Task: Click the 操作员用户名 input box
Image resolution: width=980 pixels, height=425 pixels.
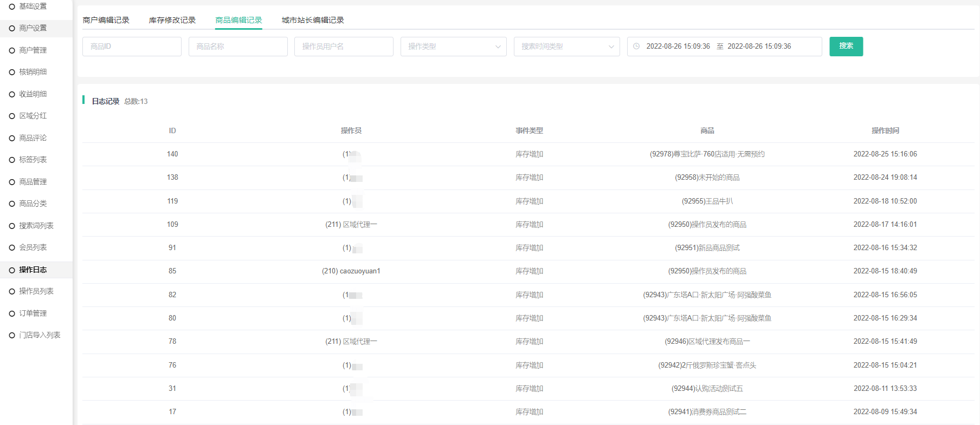Action: (344, 47)
